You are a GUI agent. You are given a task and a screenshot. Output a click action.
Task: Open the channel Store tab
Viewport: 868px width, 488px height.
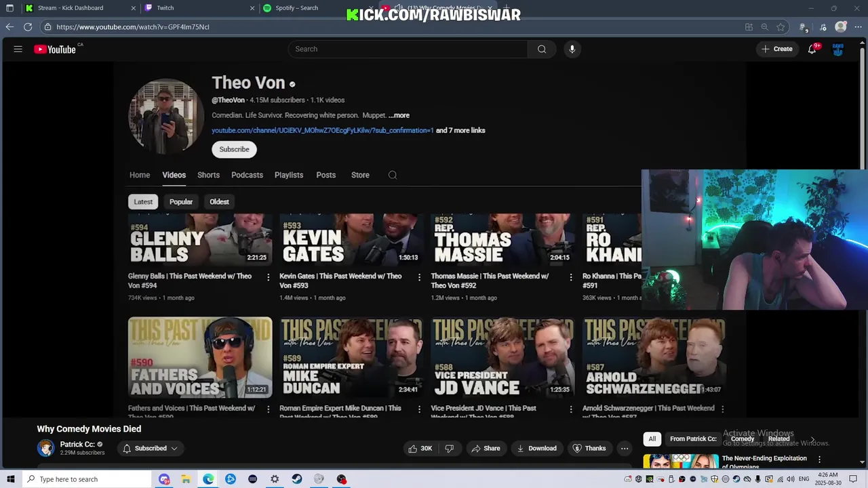tap(360, 175)
